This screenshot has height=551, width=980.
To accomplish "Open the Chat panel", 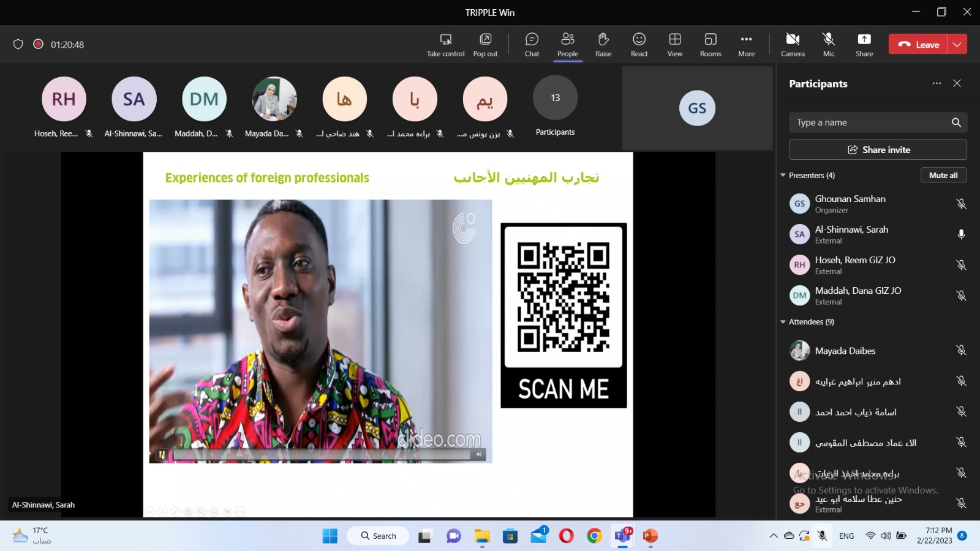I will [x=532, y=45].
